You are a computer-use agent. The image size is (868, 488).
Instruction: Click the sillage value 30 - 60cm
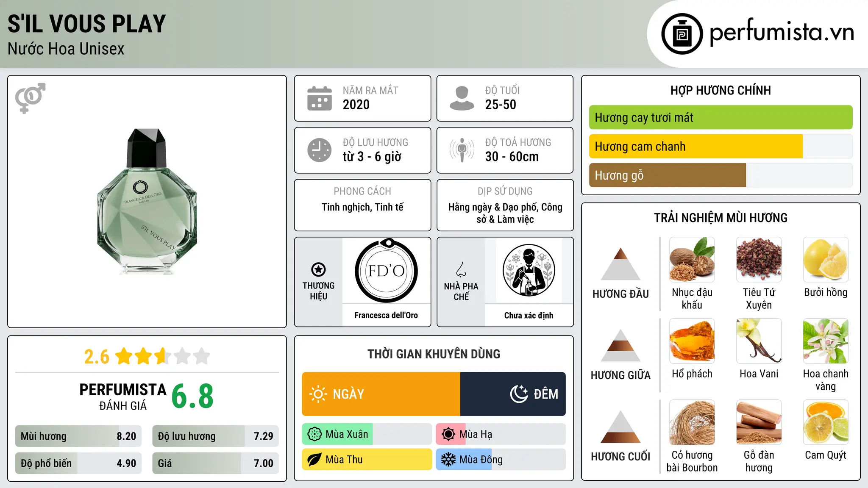[x=512, y=157]
